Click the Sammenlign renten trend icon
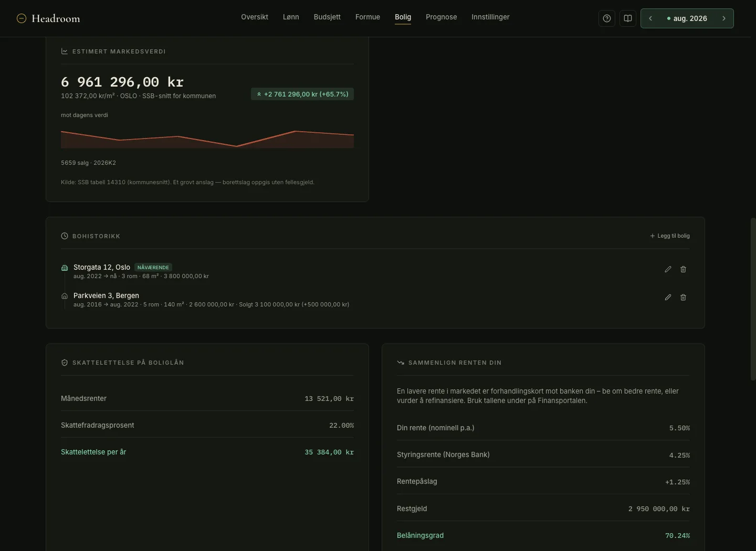756x551 pixels. [401, 363]
